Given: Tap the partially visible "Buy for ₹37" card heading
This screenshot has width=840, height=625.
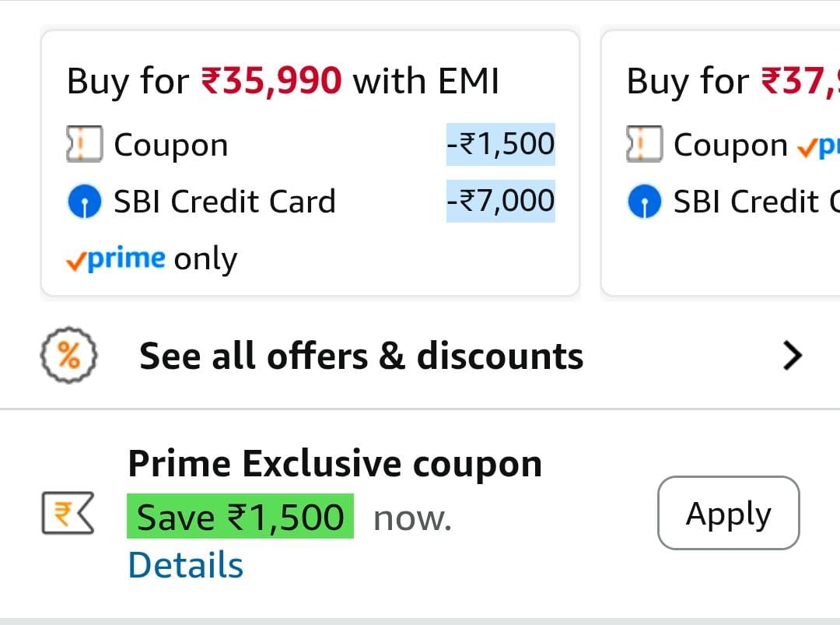Looking at the screenshot, I should click(733, 81).
